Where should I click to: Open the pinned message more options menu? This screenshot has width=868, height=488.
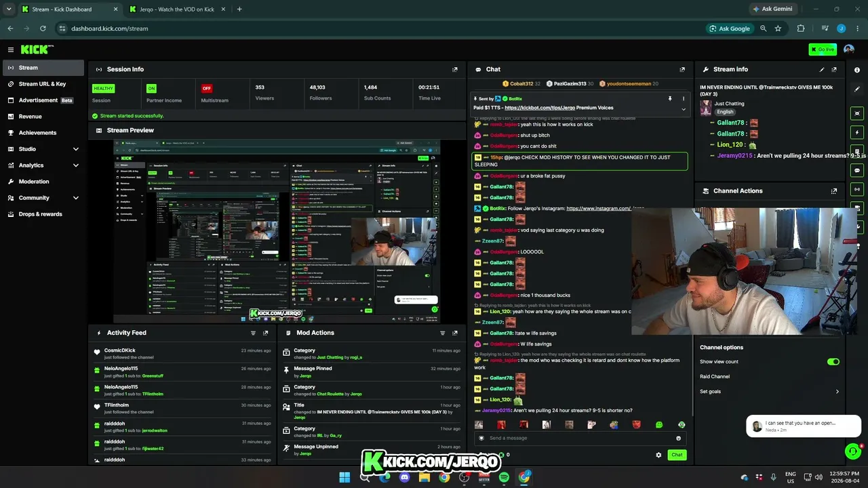point(683,98)
